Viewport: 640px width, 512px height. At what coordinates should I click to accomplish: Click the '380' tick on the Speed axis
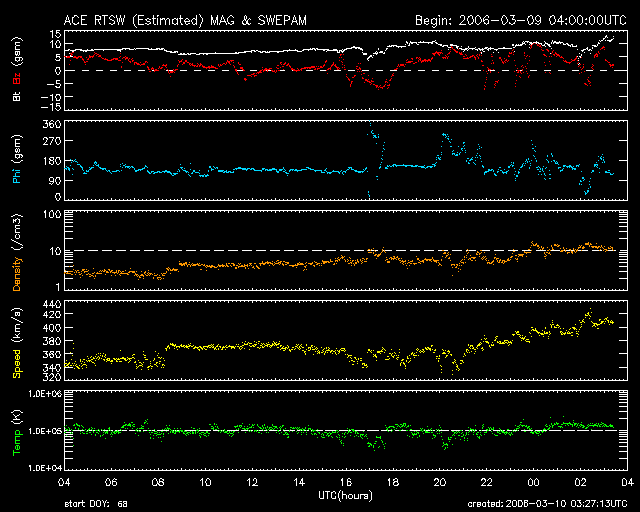coord(52,341)
